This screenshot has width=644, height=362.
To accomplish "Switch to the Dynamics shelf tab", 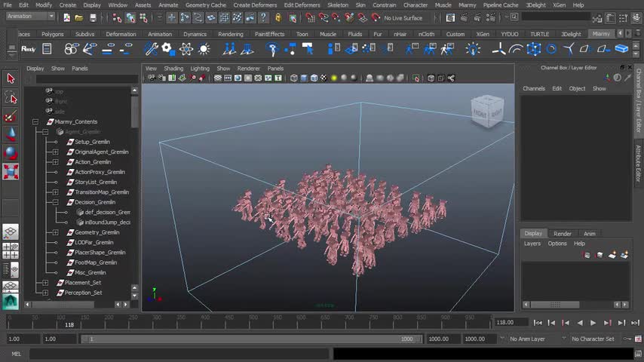I will [195, 34].
